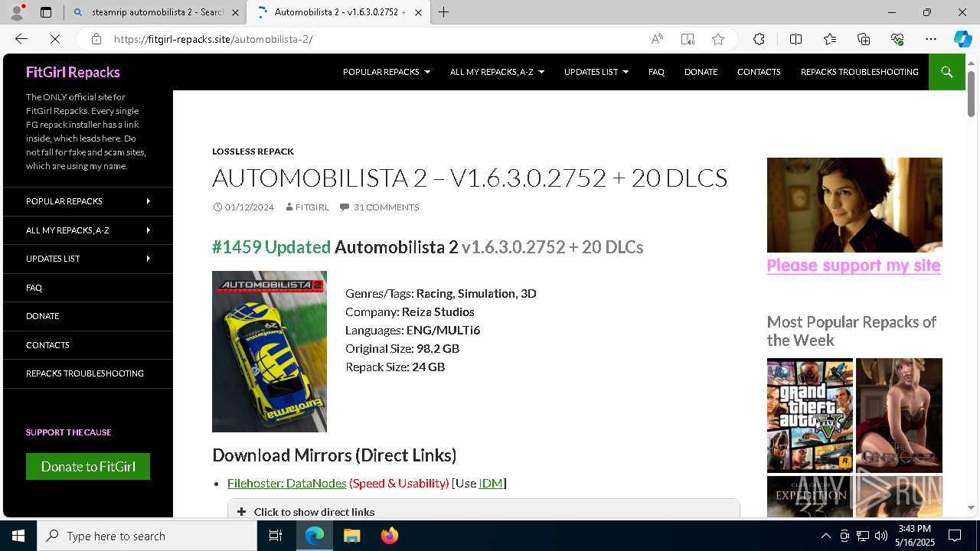Add page to favorites star icon
The image size is (980, 551).
(x=718, y=39)
